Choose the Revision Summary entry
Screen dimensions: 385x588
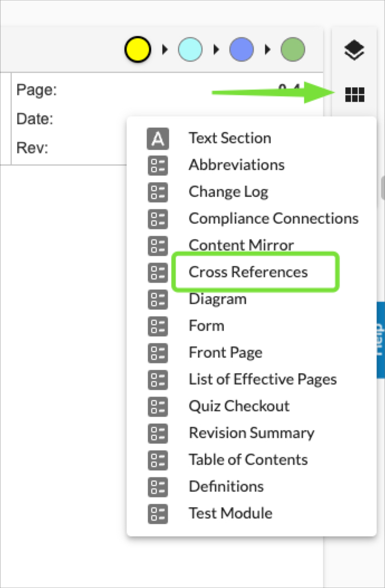pyautogui.click(x=252, y=433)
